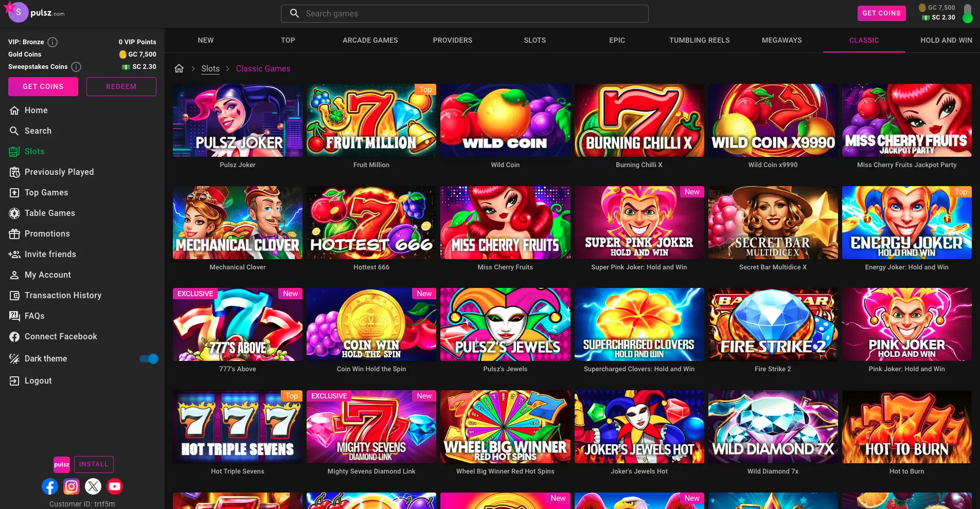This screenshot has height=509, width=980.
Task: Open the Fire Strike 2 thumbnail
Action: [773, 324]
